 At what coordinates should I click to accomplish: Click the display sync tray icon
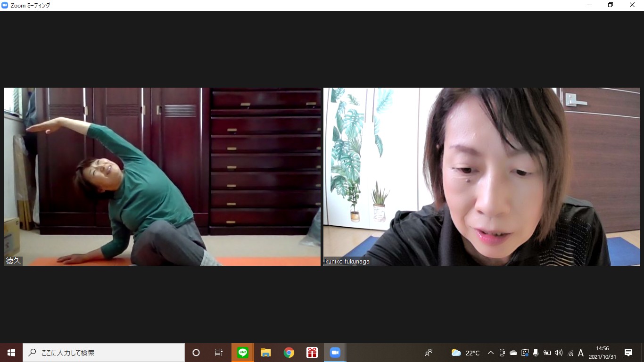[525, 353]
